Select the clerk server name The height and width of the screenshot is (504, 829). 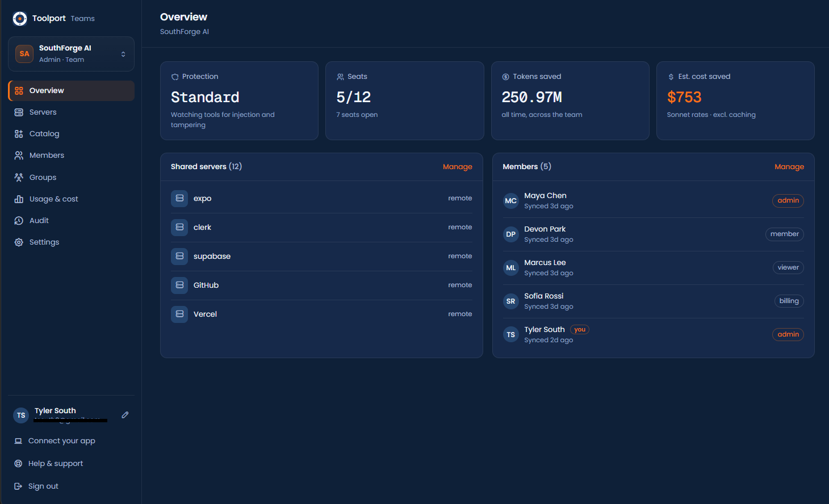(202, 228)
